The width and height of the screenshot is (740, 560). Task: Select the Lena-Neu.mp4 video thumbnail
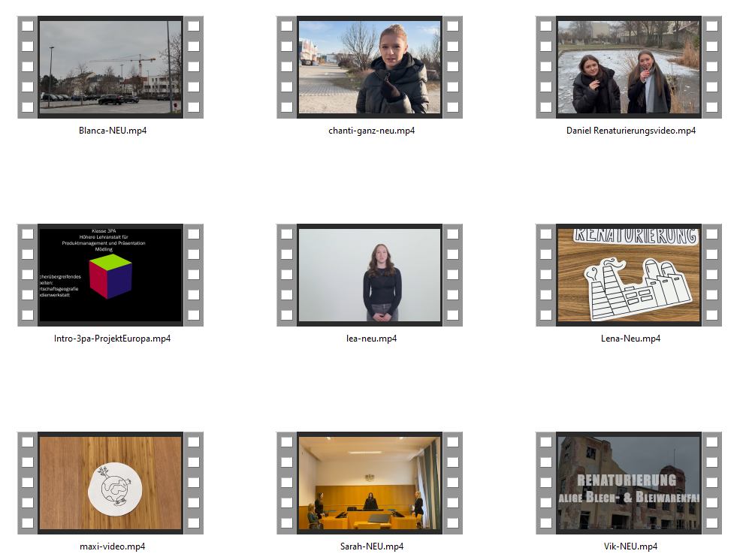628,275
